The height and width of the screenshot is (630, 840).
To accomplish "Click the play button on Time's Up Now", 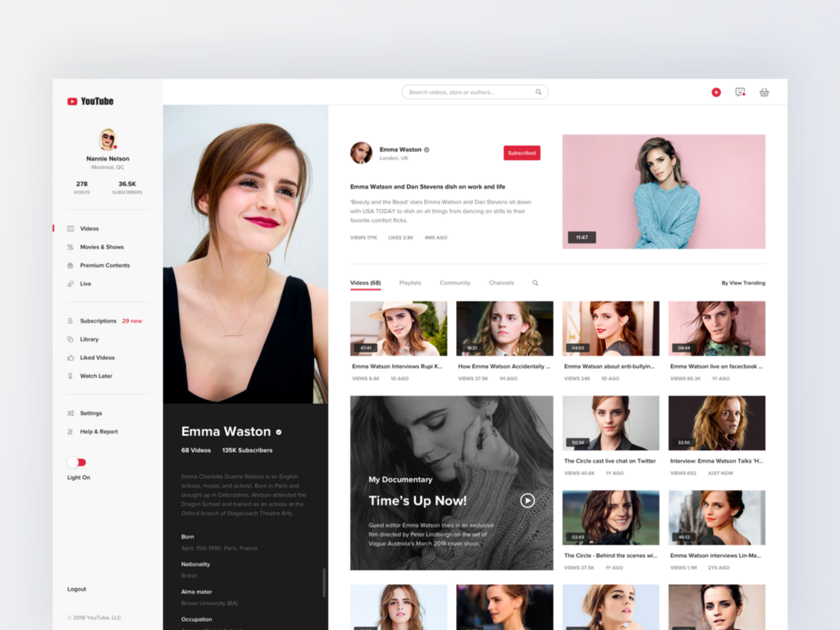I will coord(527,500).
